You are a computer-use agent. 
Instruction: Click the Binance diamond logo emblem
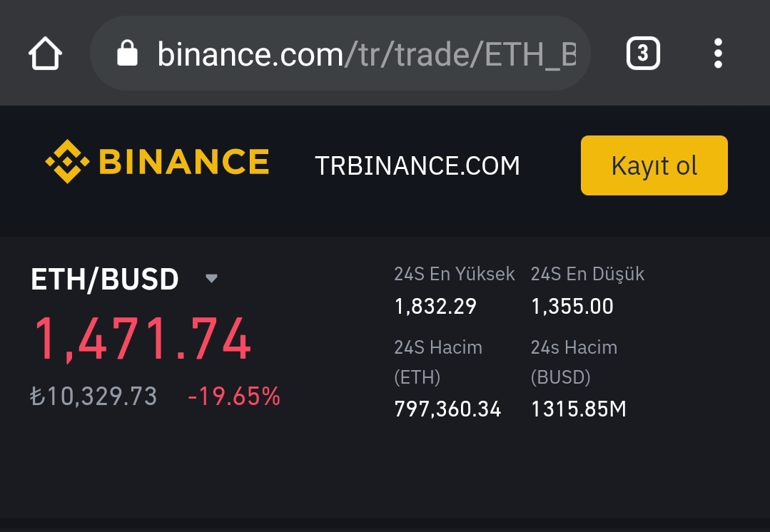pyautogui.click(x=67, y=162)
